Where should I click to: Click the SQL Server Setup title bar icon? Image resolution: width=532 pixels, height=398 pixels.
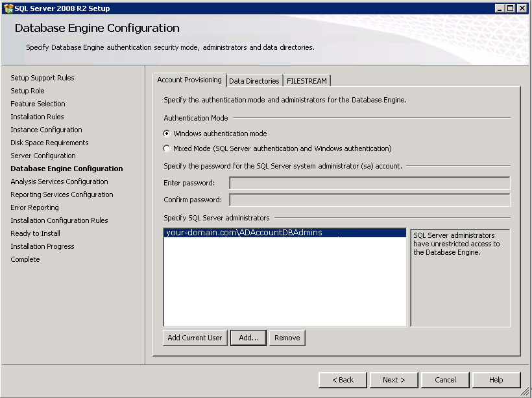[8, 8]
